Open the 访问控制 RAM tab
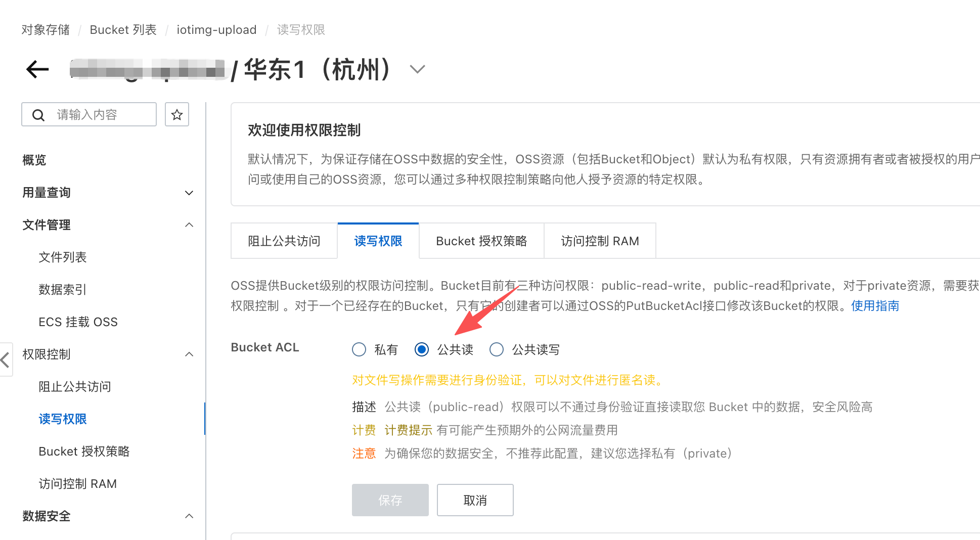 click(600, 241)
